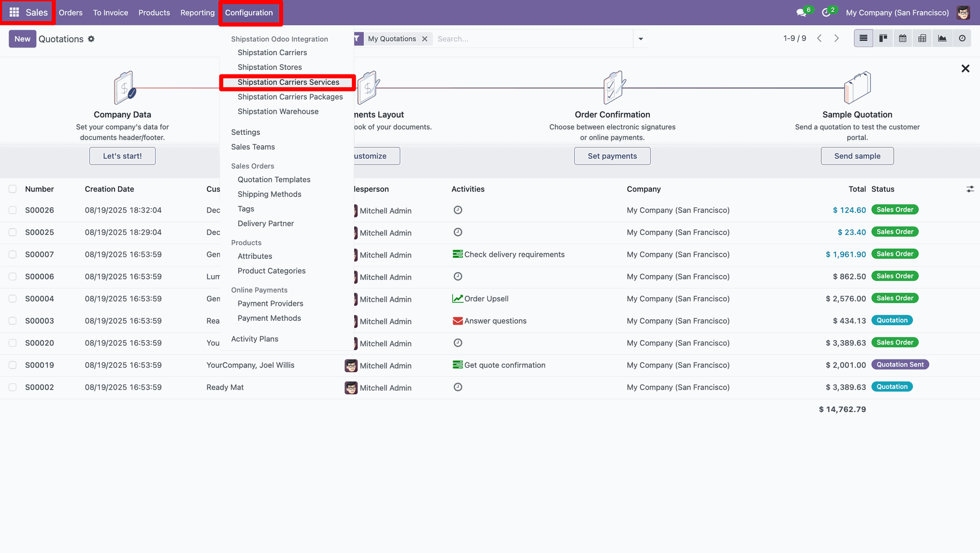Switch to Pivot table view
The width and height of the screenshot is (980, 553).
922,38
